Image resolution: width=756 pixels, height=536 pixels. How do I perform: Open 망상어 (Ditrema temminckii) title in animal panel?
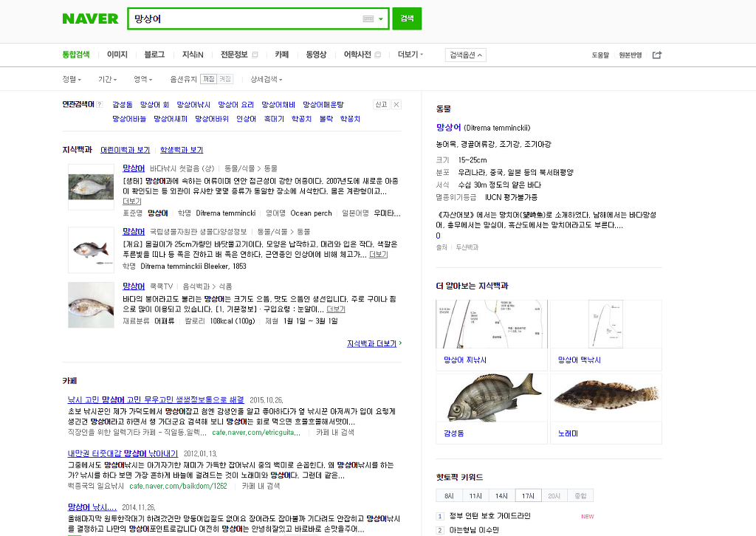point(448,127)
